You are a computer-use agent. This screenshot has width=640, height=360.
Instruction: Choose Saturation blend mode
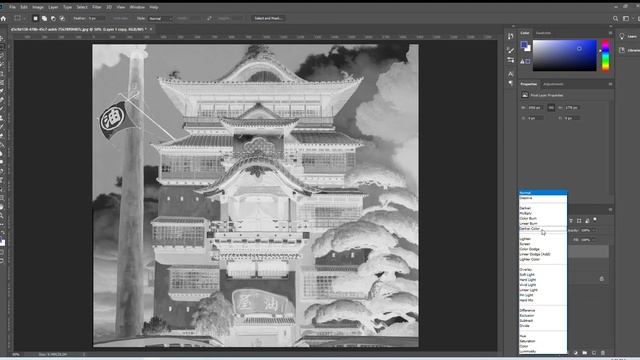(x=543, y=341)
